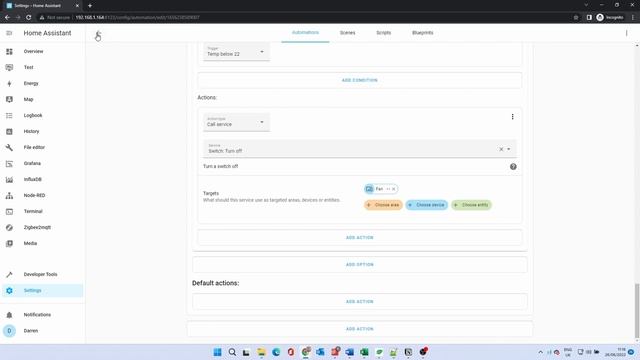Click the Service input field

click(360, 149)
